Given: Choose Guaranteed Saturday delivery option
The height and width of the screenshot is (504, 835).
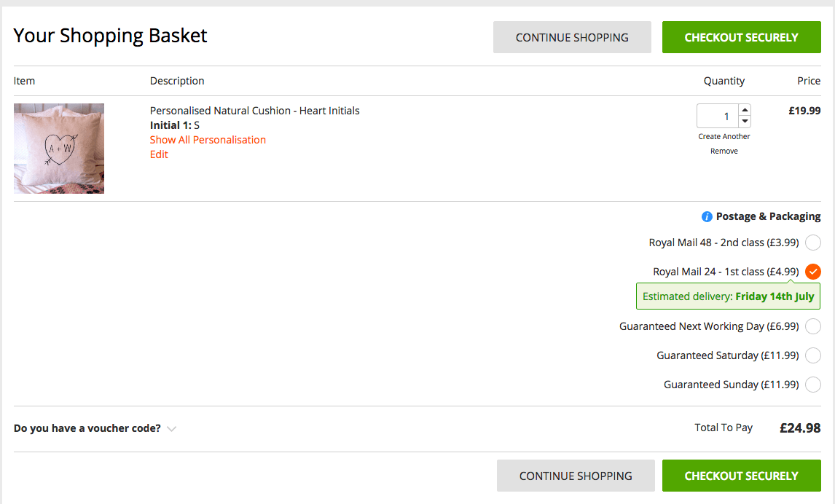Looking at the screenshot, I should 813,355.
